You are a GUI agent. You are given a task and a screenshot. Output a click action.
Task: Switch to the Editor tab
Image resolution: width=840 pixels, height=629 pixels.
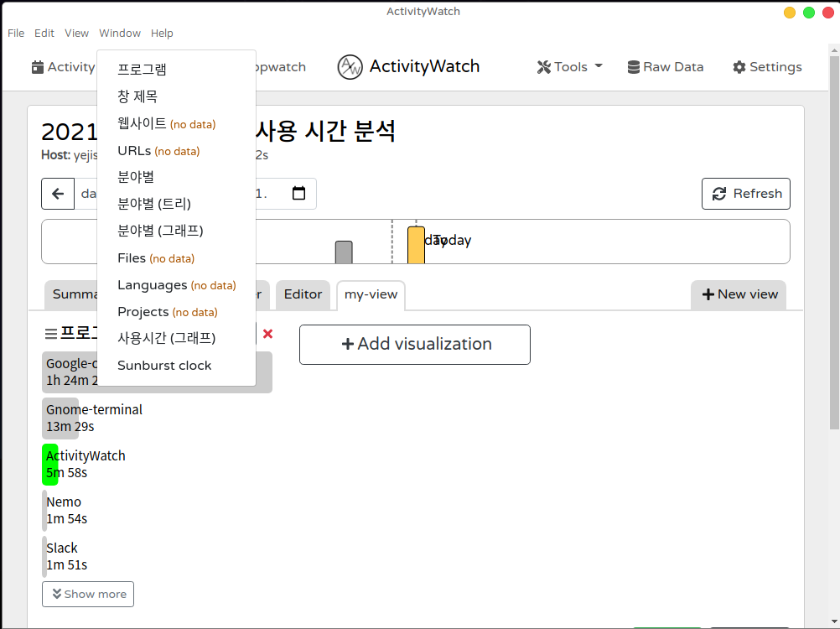303,294
